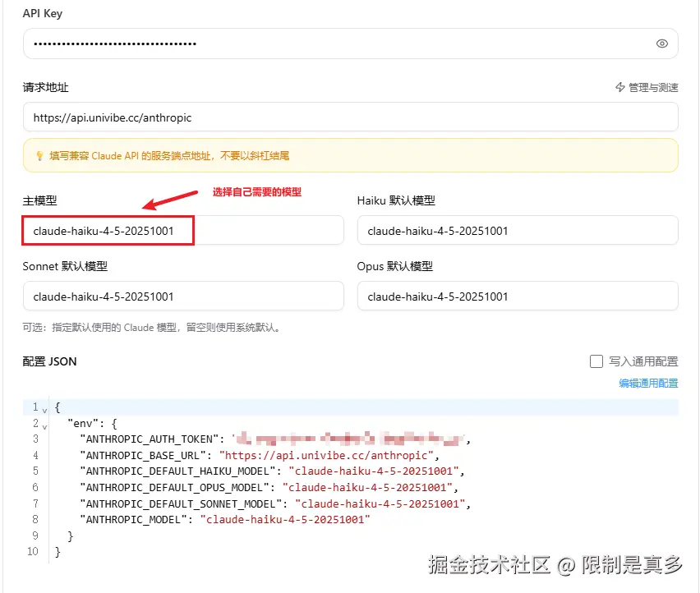Click the 主模型 model input field

183,230
